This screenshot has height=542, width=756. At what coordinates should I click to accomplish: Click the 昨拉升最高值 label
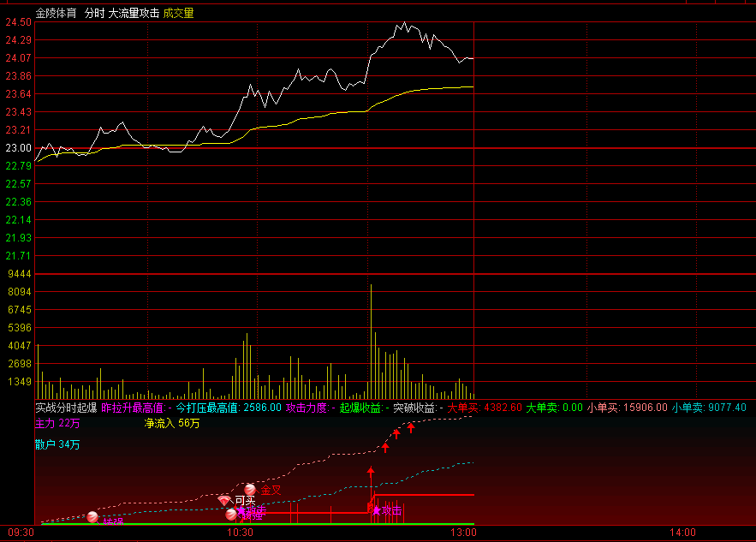(134, 408)
